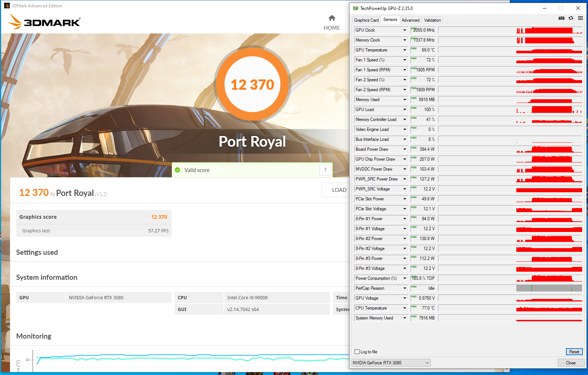Open the Memory Clock sensor dropdown
The height and width of the screenshot is (375, 588).
pyautogui.click(x=405, y=40)
